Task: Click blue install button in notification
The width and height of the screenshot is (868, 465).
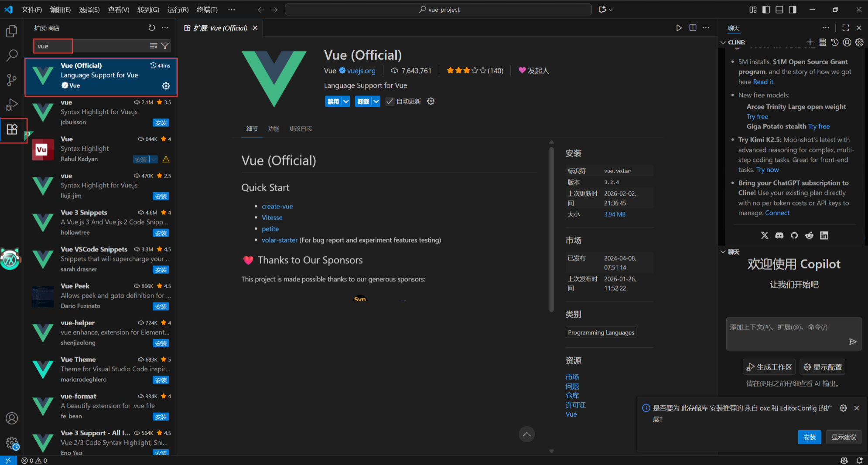Action: coord(809,437)
